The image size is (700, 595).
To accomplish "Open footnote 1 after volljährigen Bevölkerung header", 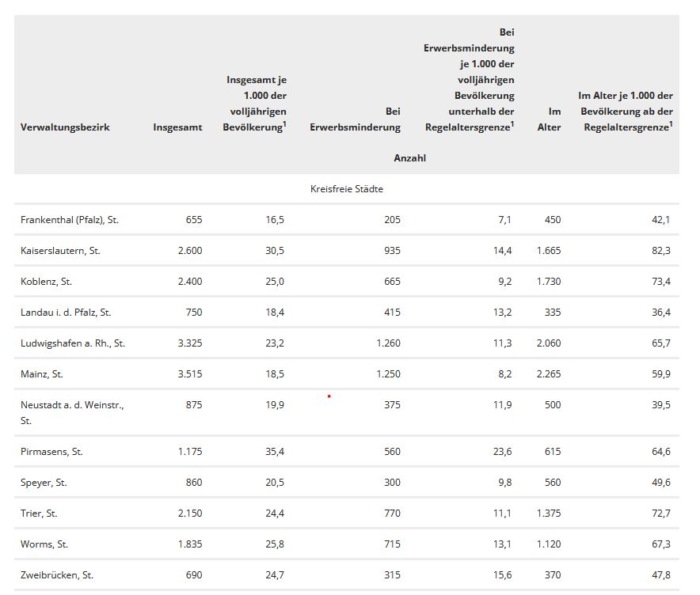I will tap(284, 123).
